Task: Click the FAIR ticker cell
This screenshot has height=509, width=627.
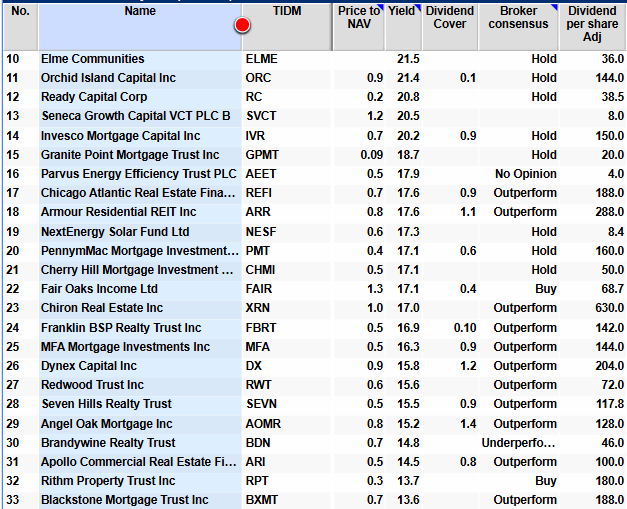Action: click(x=259, y=289)
